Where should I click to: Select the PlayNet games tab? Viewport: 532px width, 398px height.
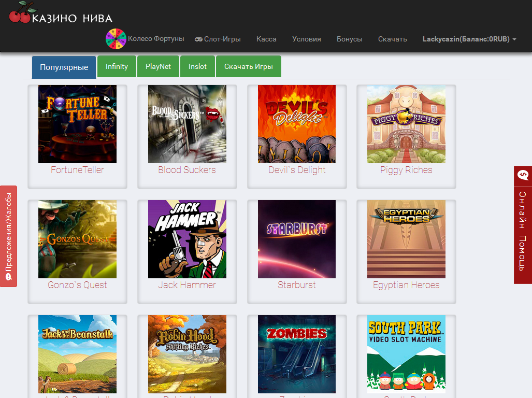click(158, 67)
